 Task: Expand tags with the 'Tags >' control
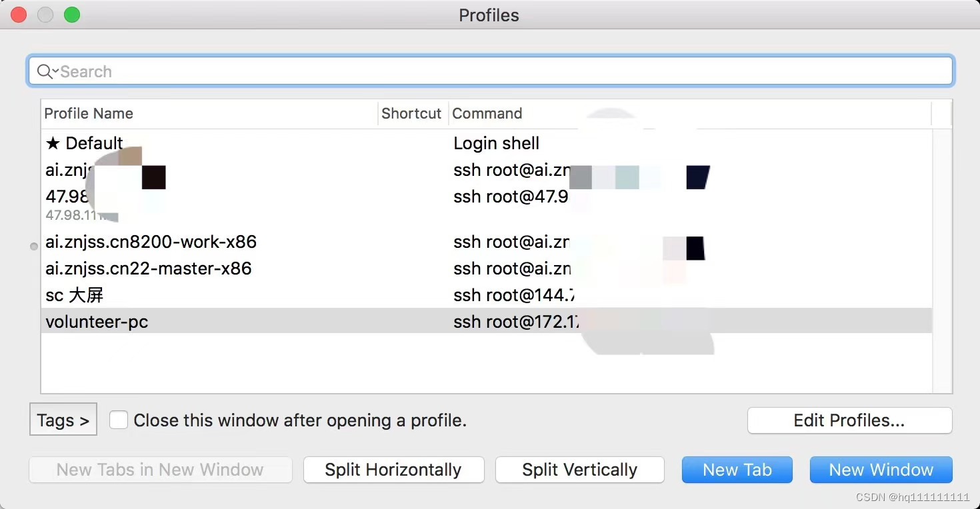pos(63,420)
